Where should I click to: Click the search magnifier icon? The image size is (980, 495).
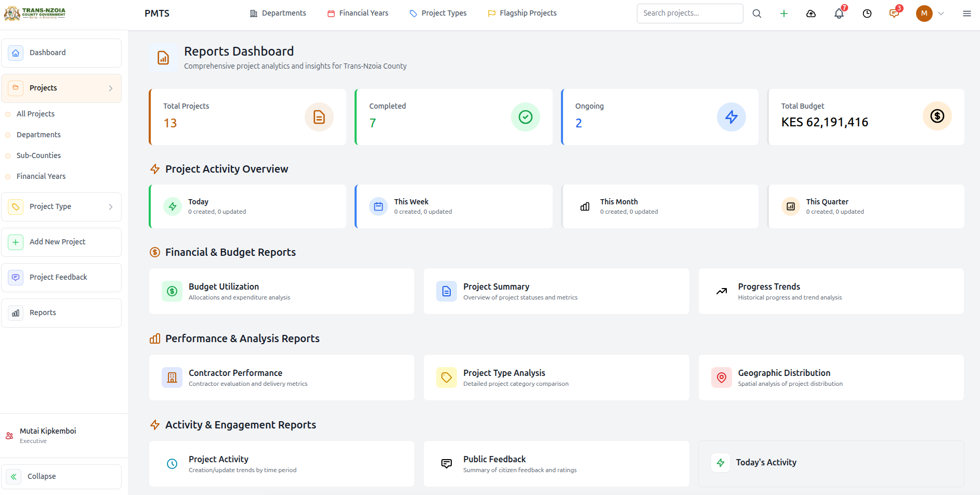757,14
